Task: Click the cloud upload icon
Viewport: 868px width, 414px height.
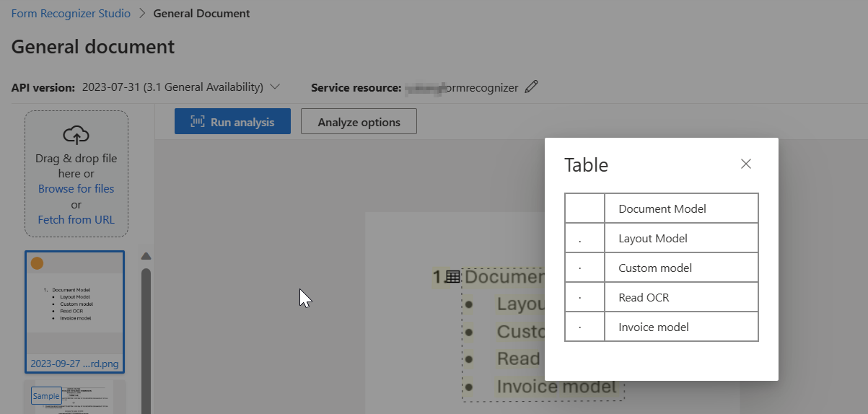Action: pos(76,135)
